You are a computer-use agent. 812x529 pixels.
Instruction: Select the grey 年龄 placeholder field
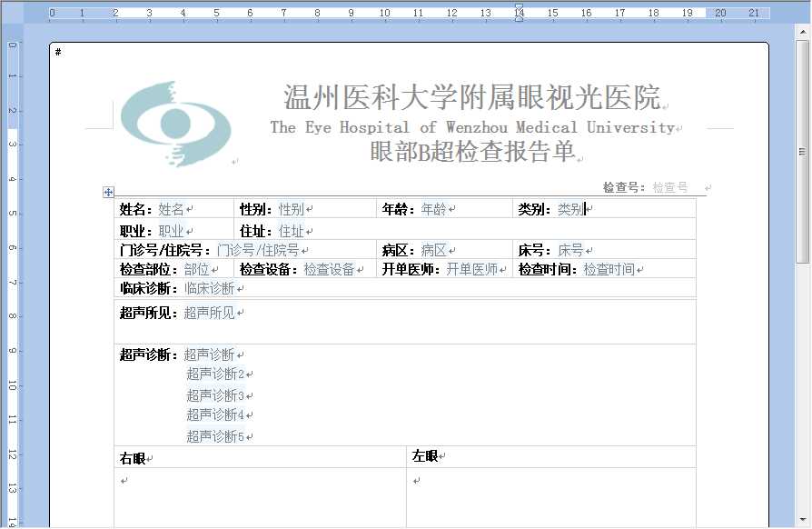click(433, 209)
